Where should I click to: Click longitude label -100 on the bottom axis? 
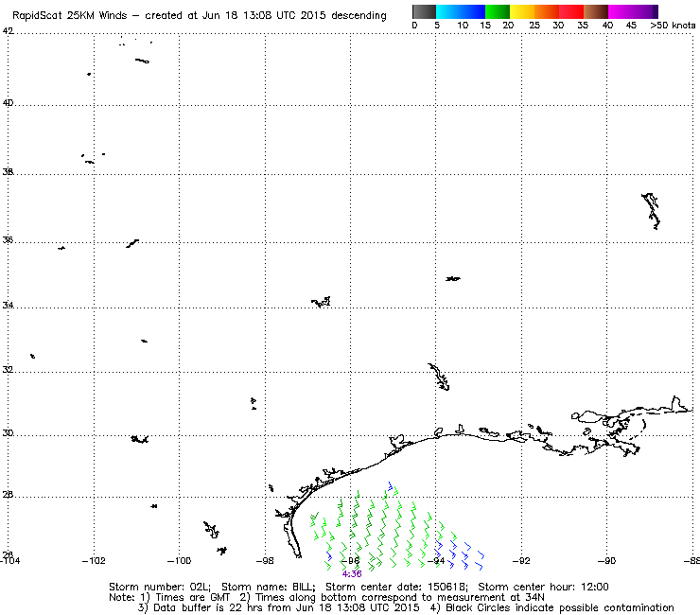(x=179, y=560)
